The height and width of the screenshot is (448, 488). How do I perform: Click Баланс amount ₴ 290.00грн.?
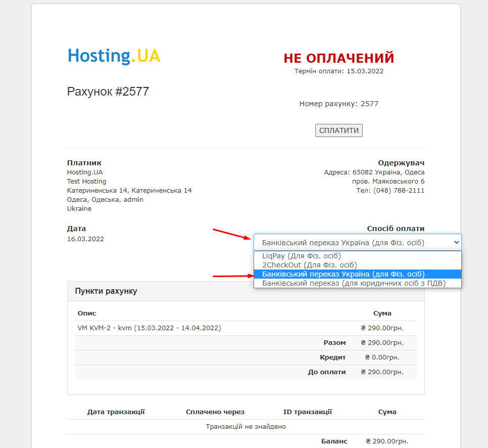tap(387, 441)
